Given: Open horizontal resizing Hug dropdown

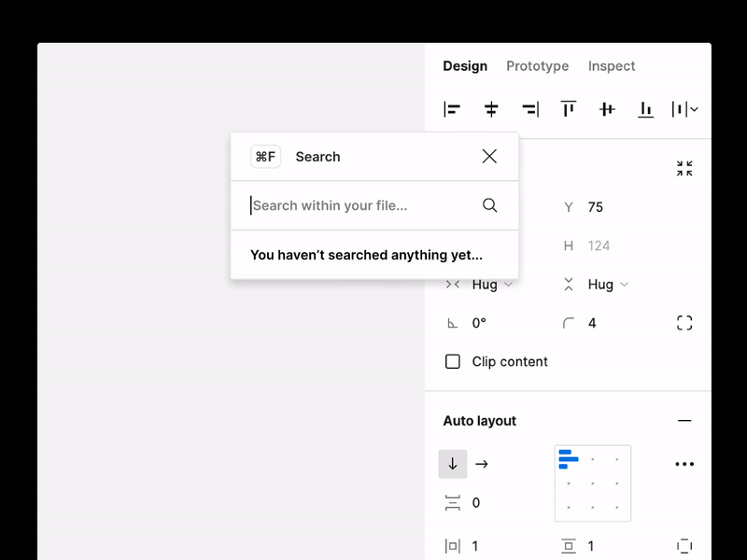Looking at the screenshot, I should pos(492,285).
